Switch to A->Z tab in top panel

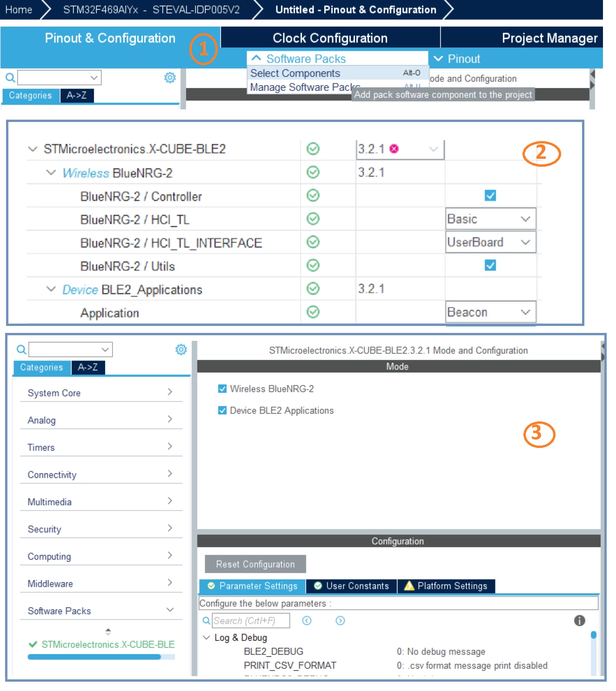pyautogui.click(x=76, y=95)
